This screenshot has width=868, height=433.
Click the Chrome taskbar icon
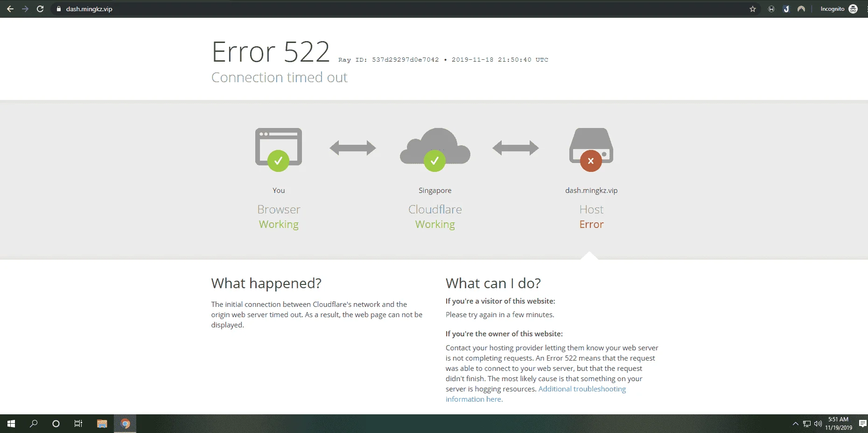point(125,424)
